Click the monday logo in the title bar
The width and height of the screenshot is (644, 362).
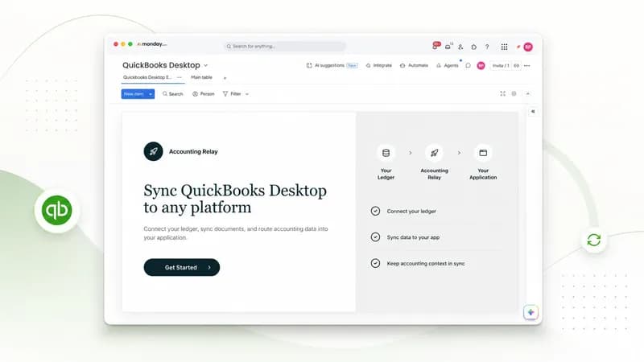point(152,44)
